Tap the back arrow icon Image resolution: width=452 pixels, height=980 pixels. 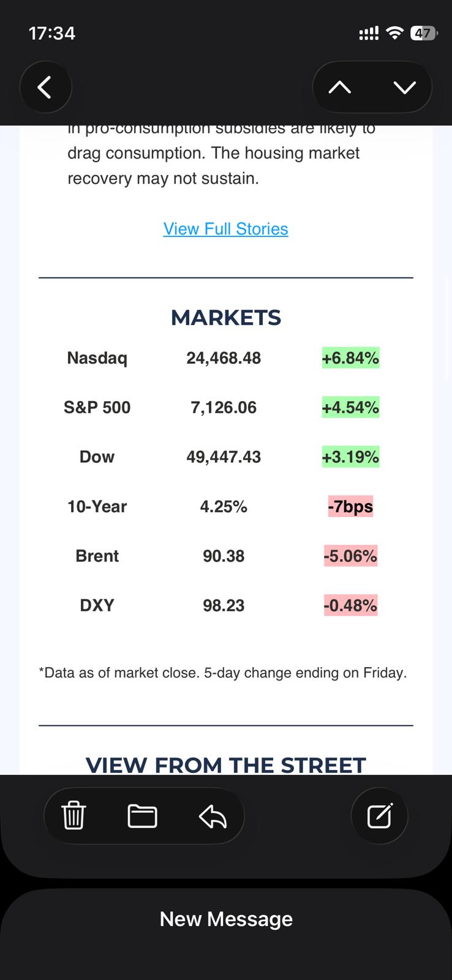[x=45, y=88]
